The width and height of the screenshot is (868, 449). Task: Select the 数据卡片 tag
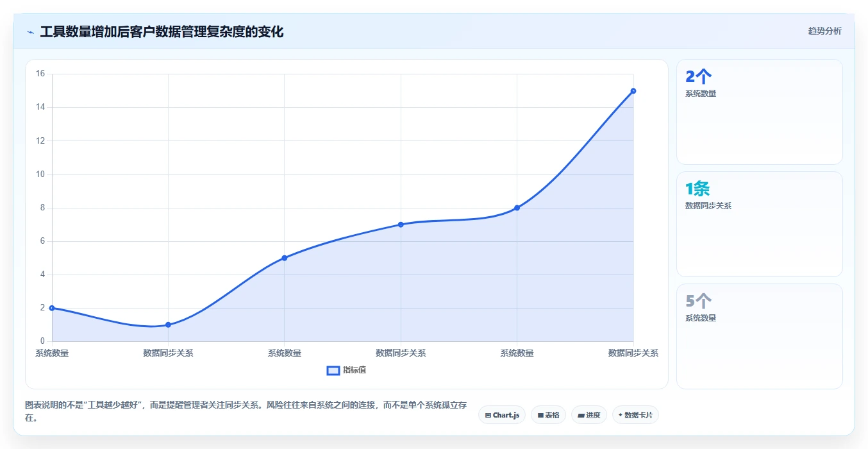[x=635, y=415]
